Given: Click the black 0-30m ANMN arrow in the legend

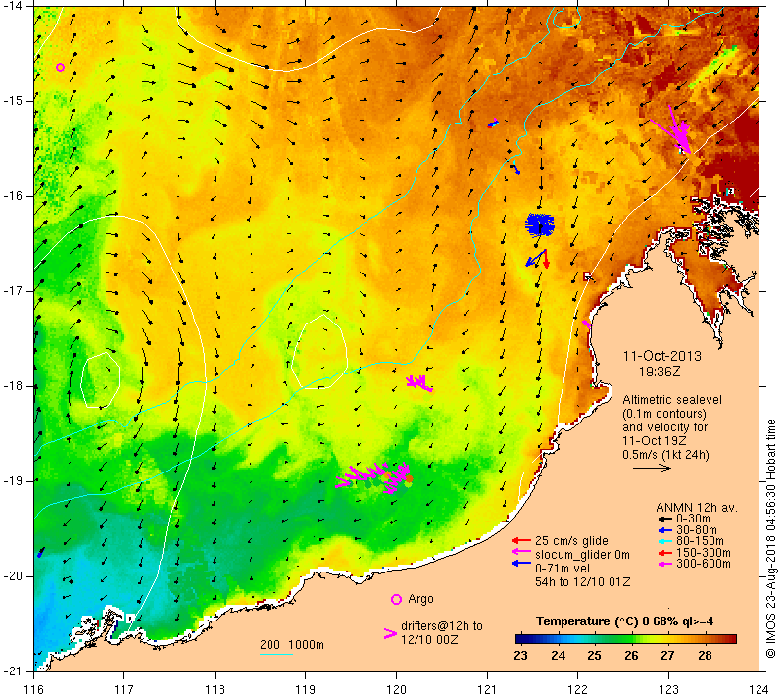Looking at the screenshot, I should coord(665,519).
